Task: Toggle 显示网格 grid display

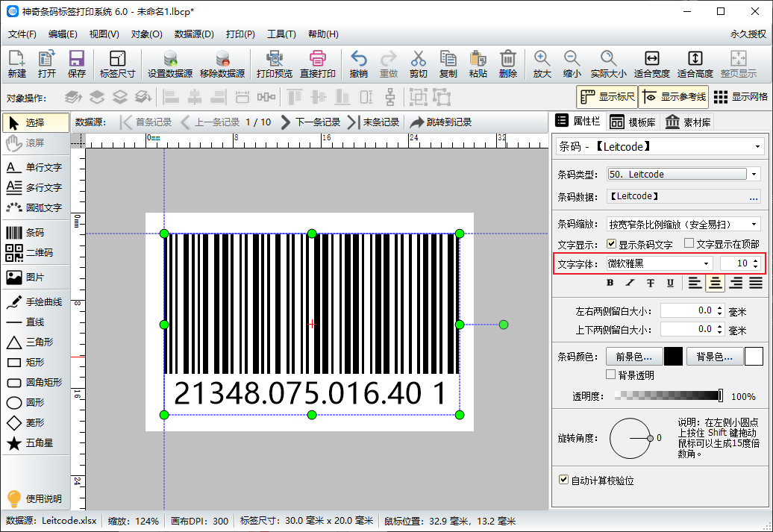Action: click(740, 97)
